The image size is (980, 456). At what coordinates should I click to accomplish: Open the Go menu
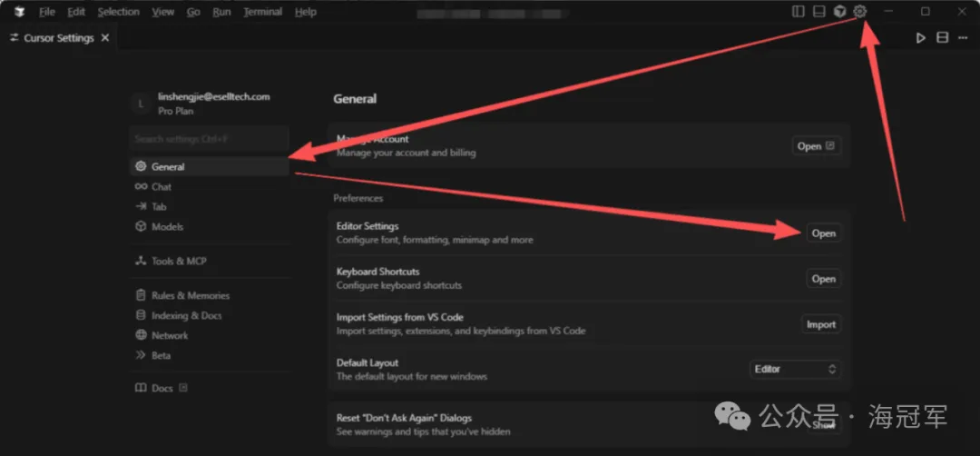coord(193,12)
